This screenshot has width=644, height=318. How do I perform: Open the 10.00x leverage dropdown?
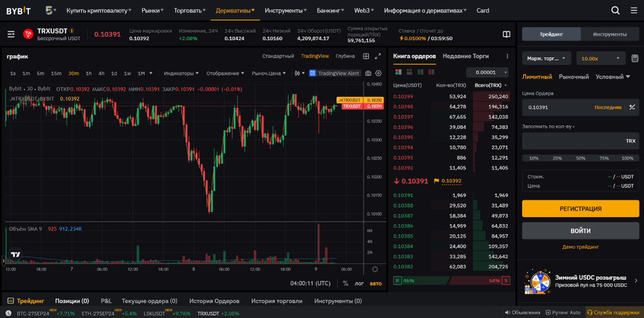point(601,59)
